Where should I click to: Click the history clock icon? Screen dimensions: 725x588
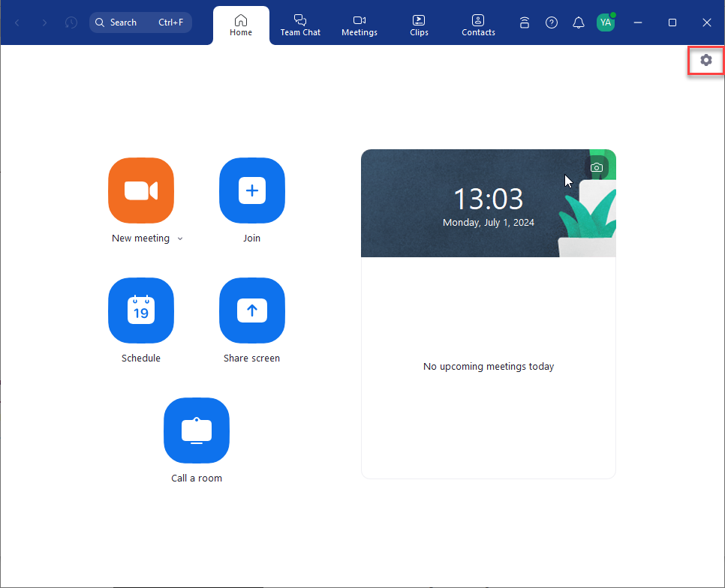(x=71, y=22)
